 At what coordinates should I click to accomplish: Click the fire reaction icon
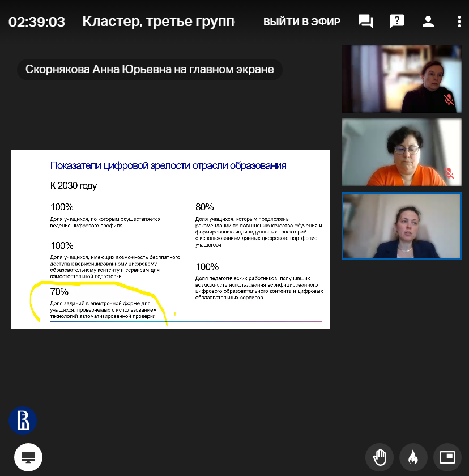(x=413, y=457)
